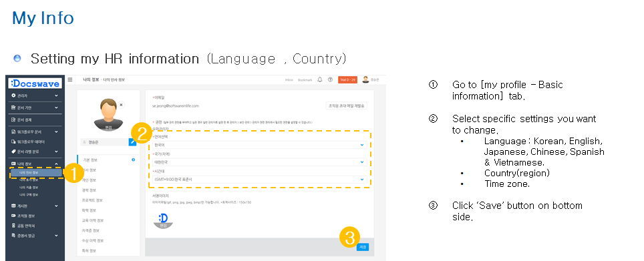Click 편집 on the signature image
The image size is (644, 261).
pos(163,226)
